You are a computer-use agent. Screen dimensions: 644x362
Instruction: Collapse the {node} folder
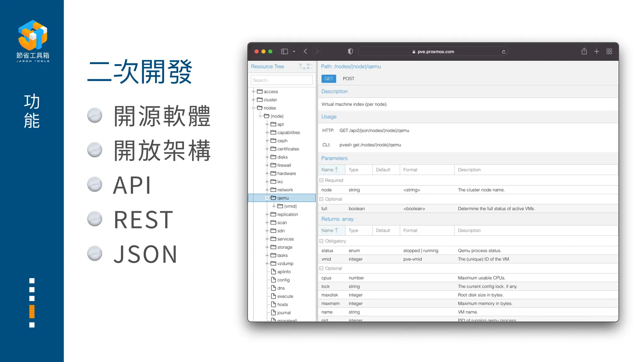(260, 116)
